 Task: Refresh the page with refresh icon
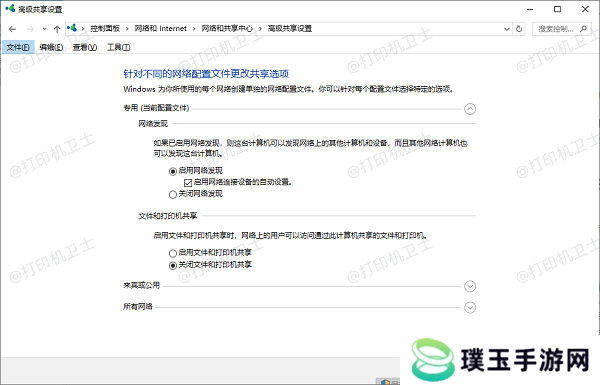pos(519,29)
